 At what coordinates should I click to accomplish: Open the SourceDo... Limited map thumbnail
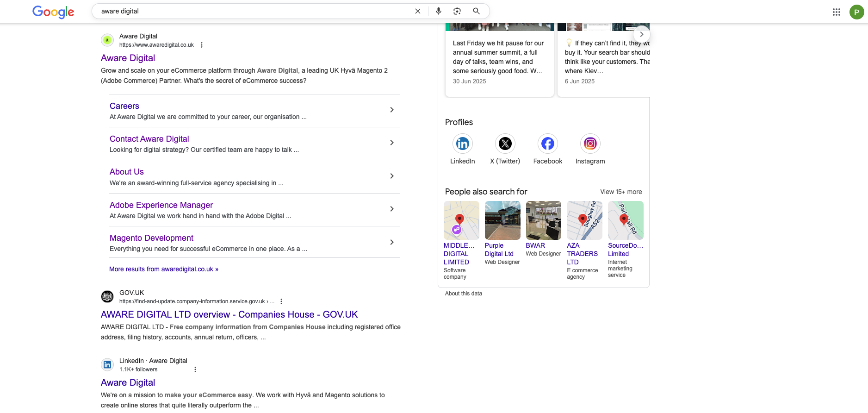[x=626, y=220]
